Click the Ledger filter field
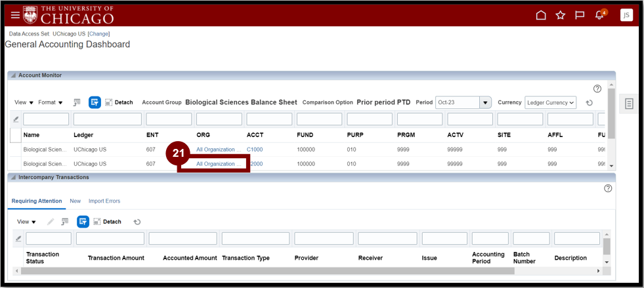Screen dimensions: 644x288 [108, 119]
